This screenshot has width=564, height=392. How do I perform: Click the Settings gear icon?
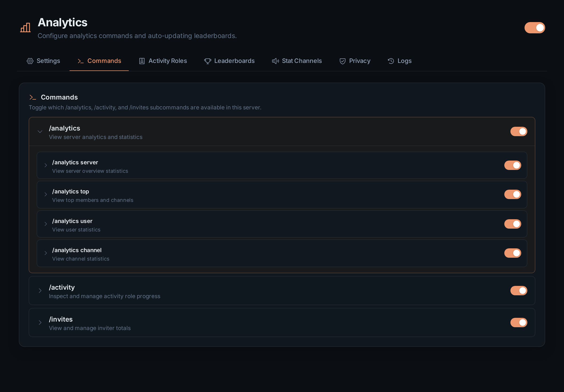tap(30, 61)
